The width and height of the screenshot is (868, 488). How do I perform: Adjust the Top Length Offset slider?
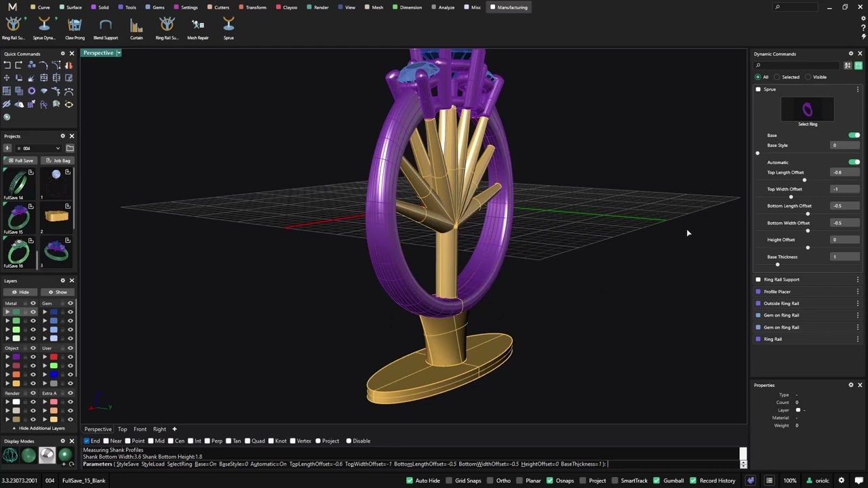(805, 180)
